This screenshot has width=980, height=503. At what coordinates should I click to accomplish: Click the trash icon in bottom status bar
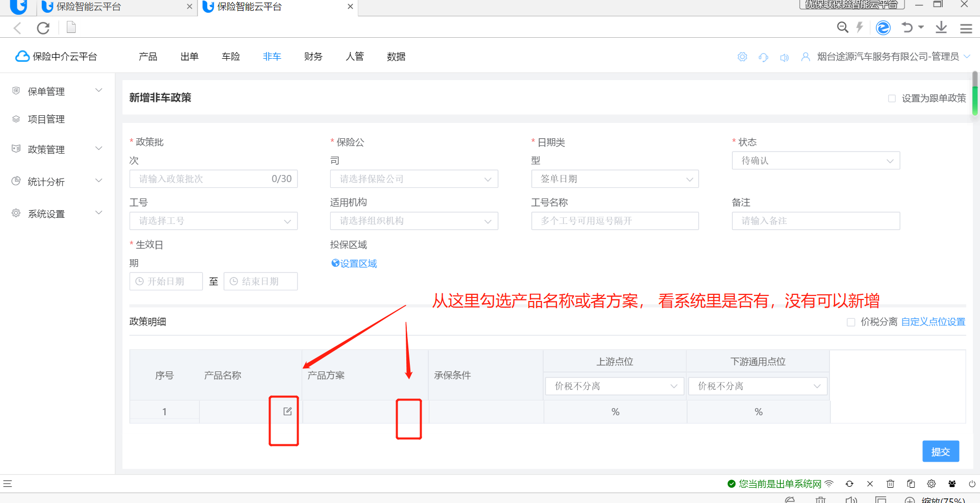click(890, 484)
